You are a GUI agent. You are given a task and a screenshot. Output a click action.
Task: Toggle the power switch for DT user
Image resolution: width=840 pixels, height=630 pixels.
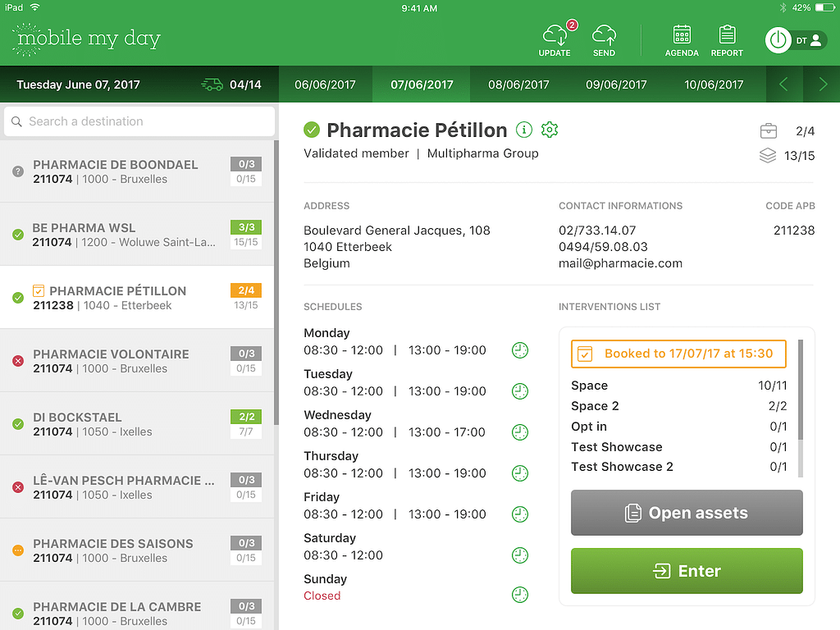point(778,40)
